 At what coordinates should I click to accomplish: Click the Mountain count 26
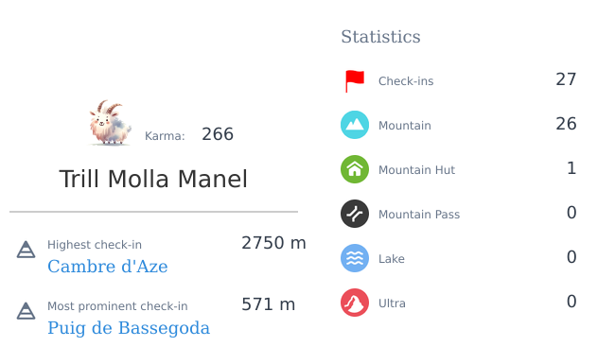pos(566,124)
